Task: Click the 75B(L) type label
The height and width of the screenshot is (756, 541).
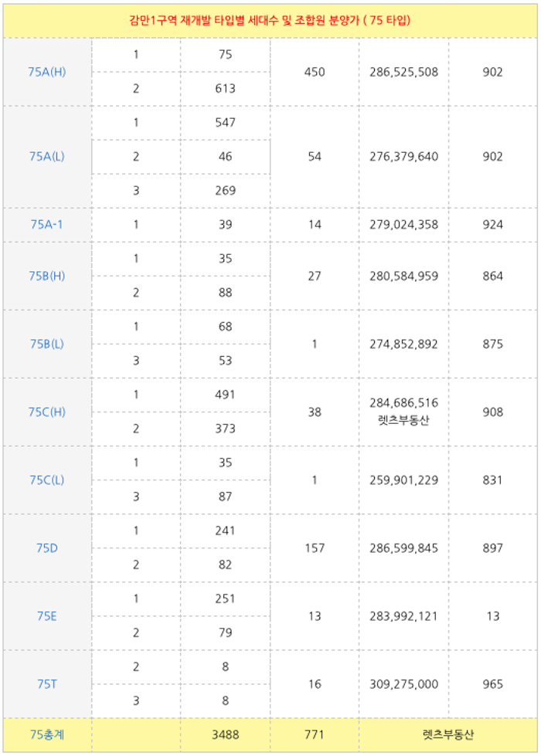Action: pyautogui.click(x=47, y=344)
